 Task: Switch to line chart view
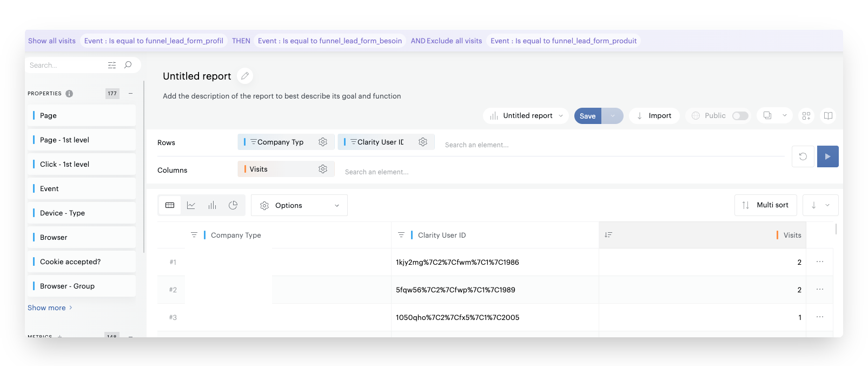click(191, 206)
